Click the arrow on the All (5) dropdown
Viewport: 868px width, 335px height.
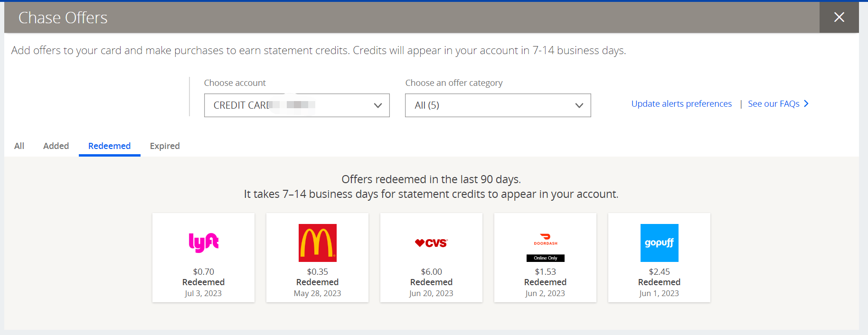click(579, 105)
